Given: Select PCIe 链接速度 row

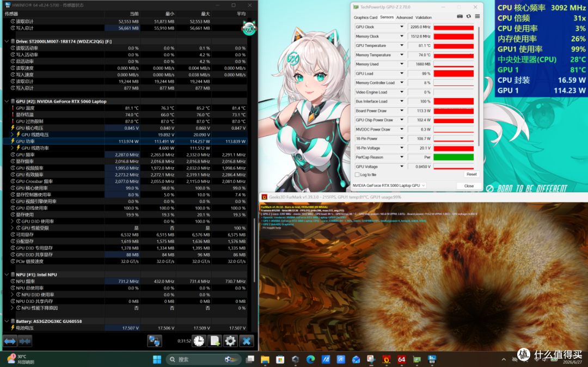Looking at the screenshot, I should pyautogui.click(x=125, y=261).
